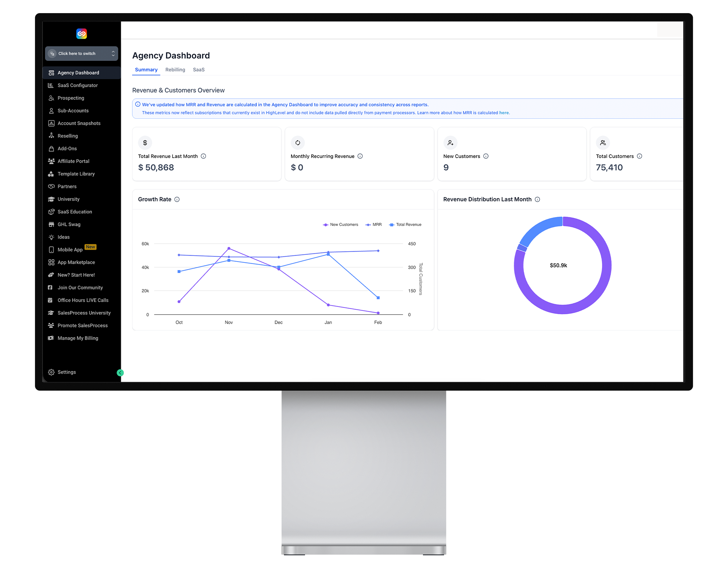The image size is (728, 568).
Task: Click the SaaS Configurator sidebar icon
Action: tap(51, 85)
